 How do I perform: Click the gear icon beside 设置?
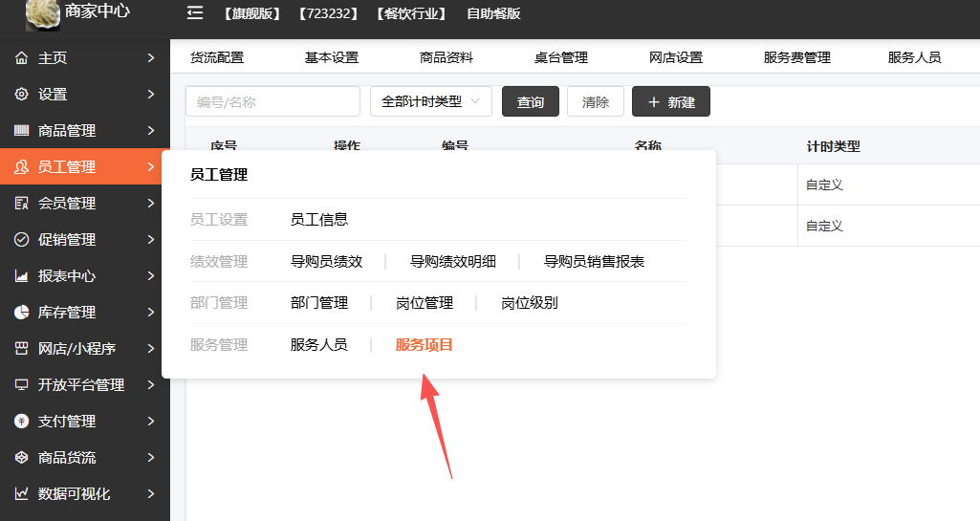click(x=21, y=95)
